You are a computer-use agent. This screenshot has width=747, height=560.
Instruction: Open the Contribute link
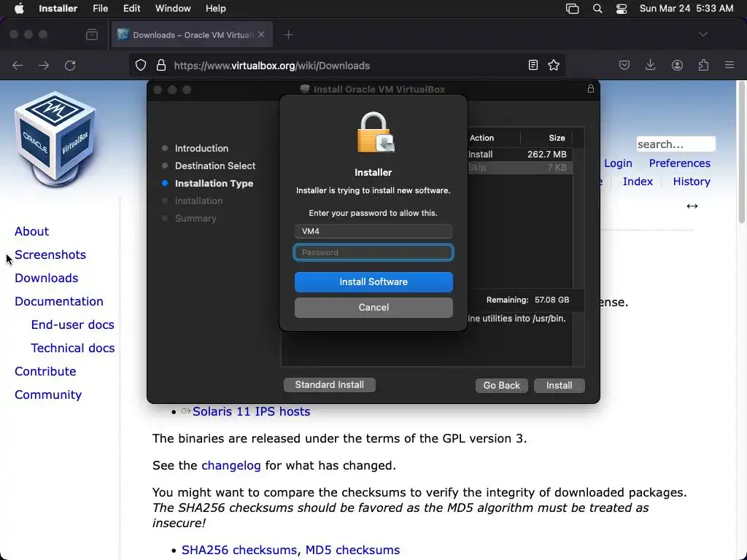(x=45, y=371)
